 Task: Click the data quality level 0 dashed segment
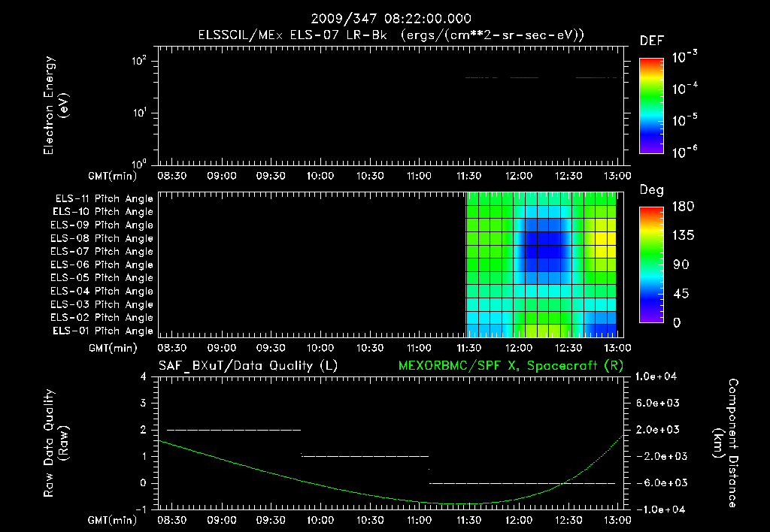523,483
